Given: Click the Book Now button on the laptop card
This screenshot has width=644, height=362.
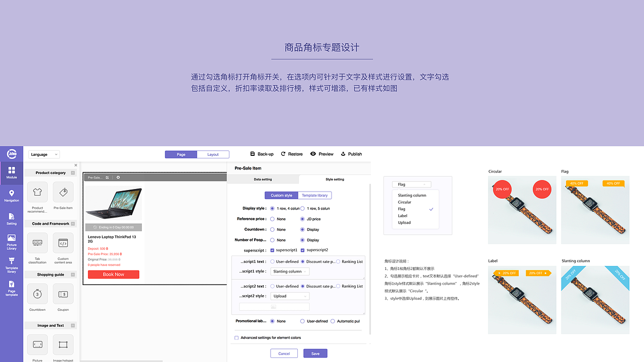Looking at the screenshot, I should click(113, 274).
